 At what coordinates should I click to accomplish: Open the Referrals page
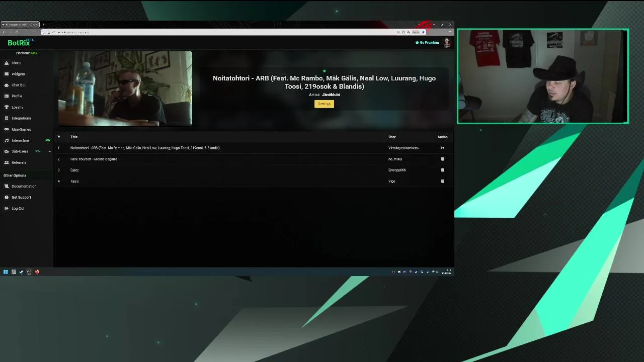click(19, 162)
